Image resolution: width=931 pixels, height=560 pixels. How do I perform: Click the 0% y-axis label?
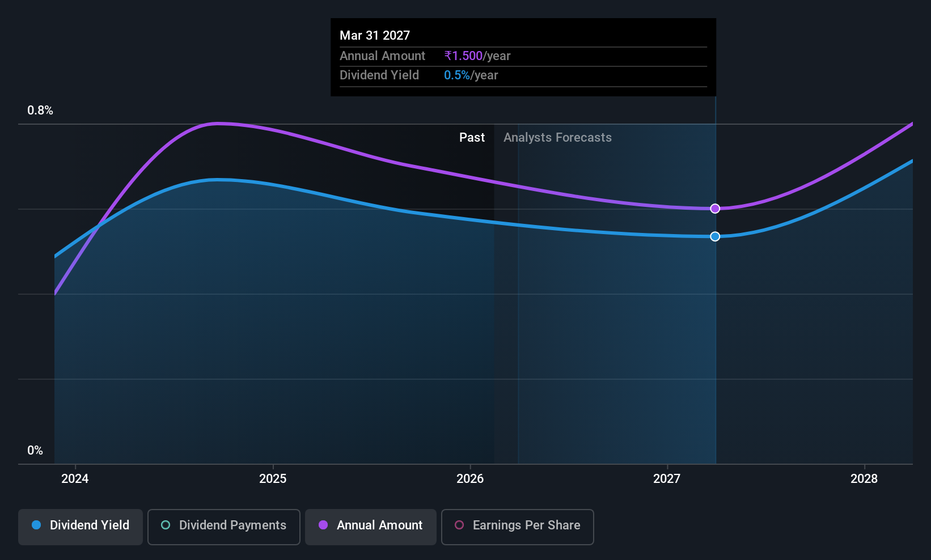click(x=35, y=451)
